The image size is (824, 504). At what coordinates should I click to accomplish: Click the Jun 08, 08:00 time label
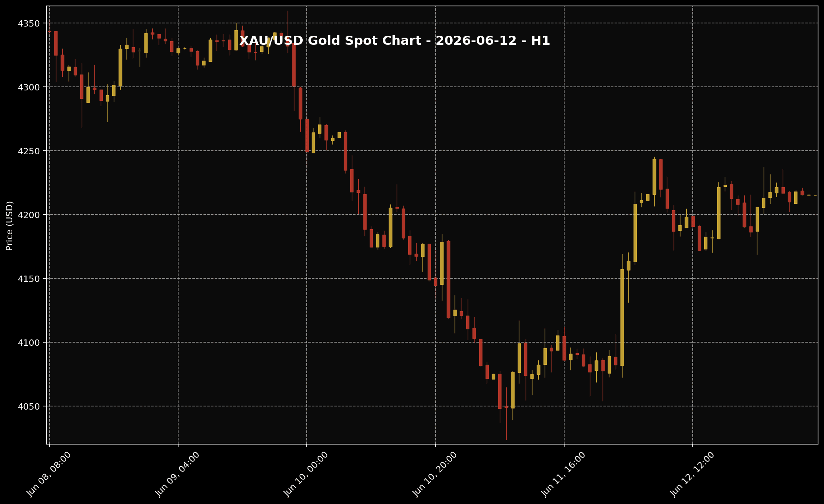click(x=48, y=474)
